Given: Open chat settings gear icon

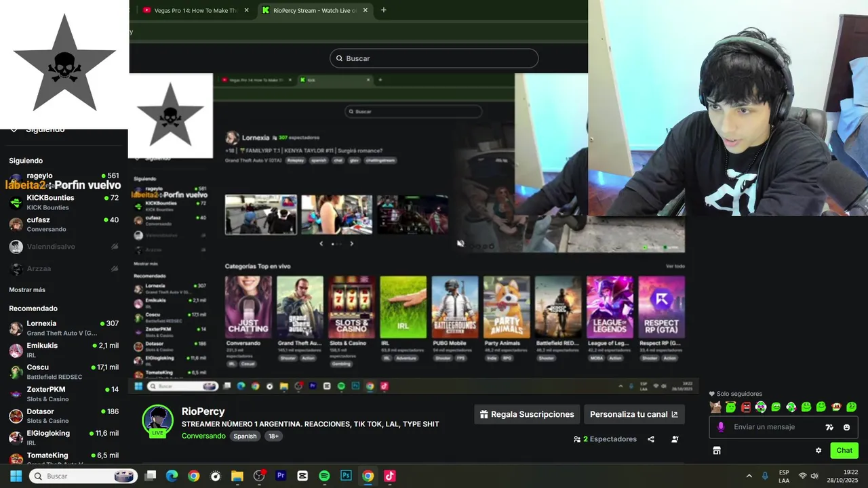Looking at the screenshot, I should [x=818, y=450].
